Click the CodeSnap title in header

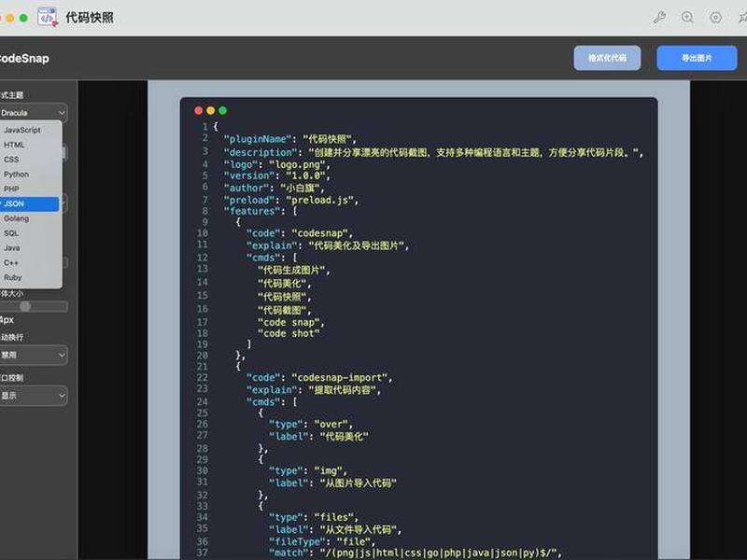(x=24, y=59)
